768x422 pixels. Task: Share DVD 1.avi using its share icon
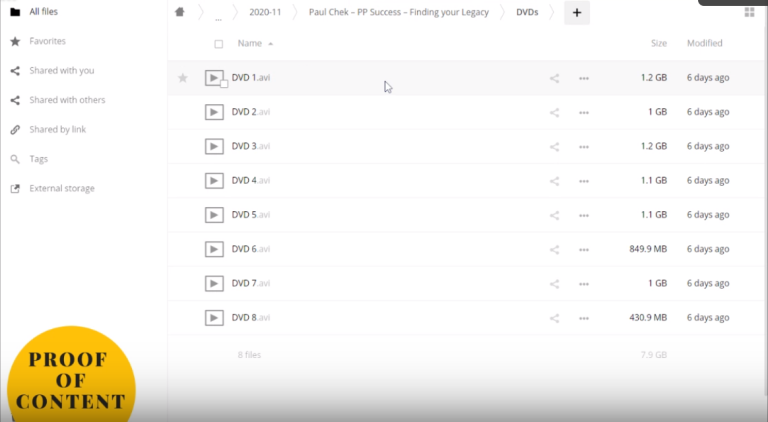[554, 78]
